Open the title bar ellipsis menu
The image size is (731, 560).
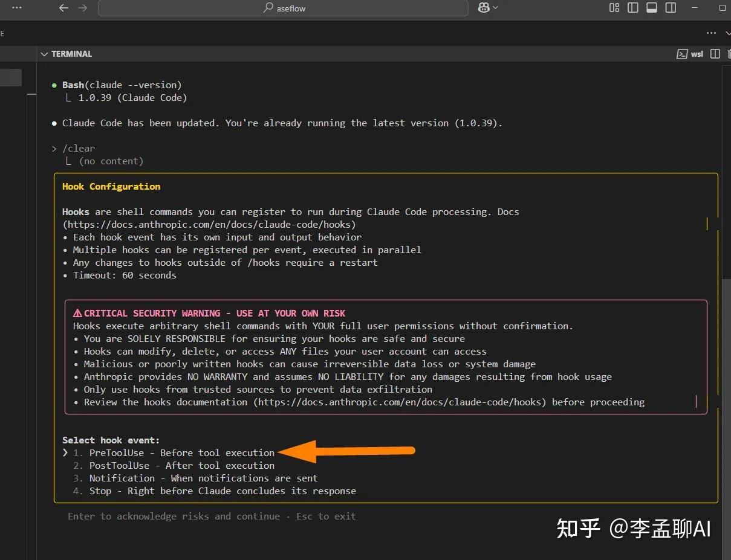click(15, 8)
